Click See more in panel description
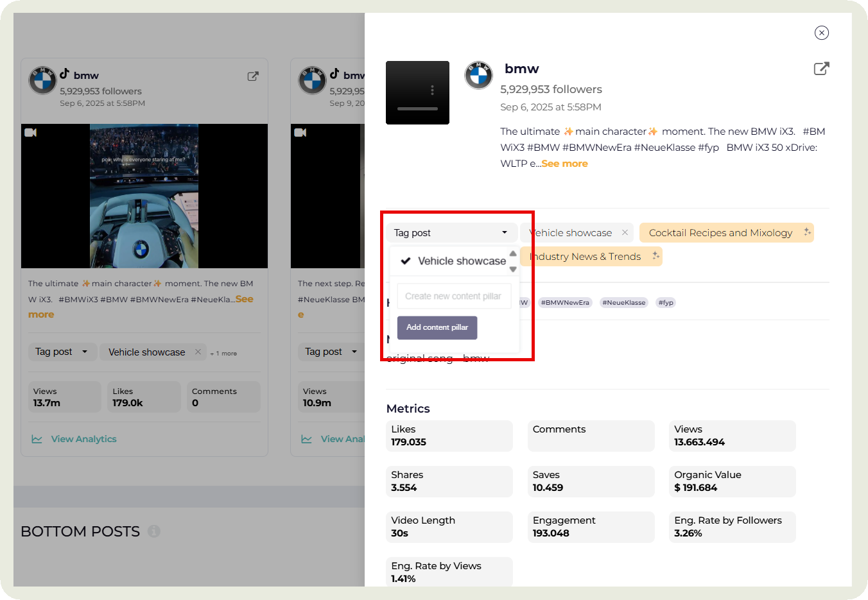The height and width of the screenshot is (600, 868). pos(564,164)
